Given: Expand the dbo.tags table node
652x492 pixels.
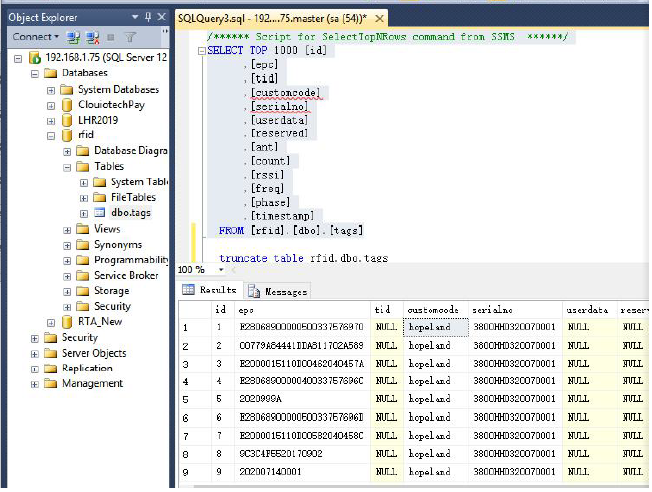Looking at the screenshot, I should pos(84,214).
